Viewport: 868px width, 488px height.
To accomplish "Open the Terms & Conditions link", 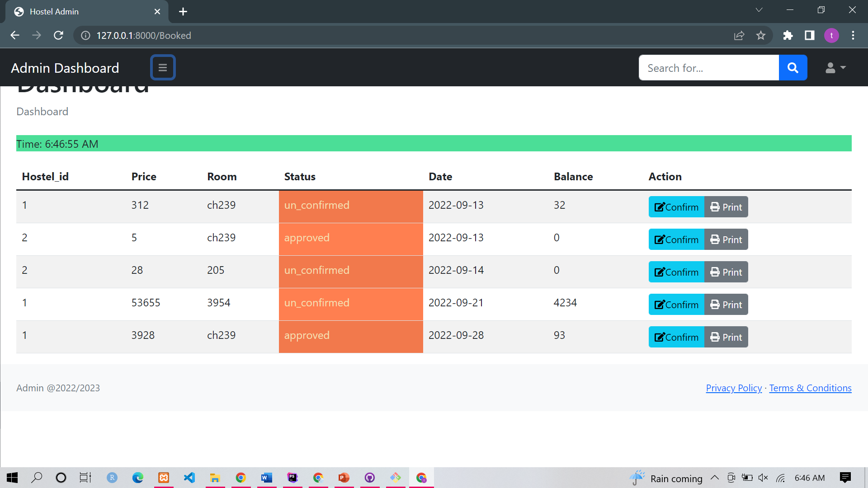I will point(810,388).
